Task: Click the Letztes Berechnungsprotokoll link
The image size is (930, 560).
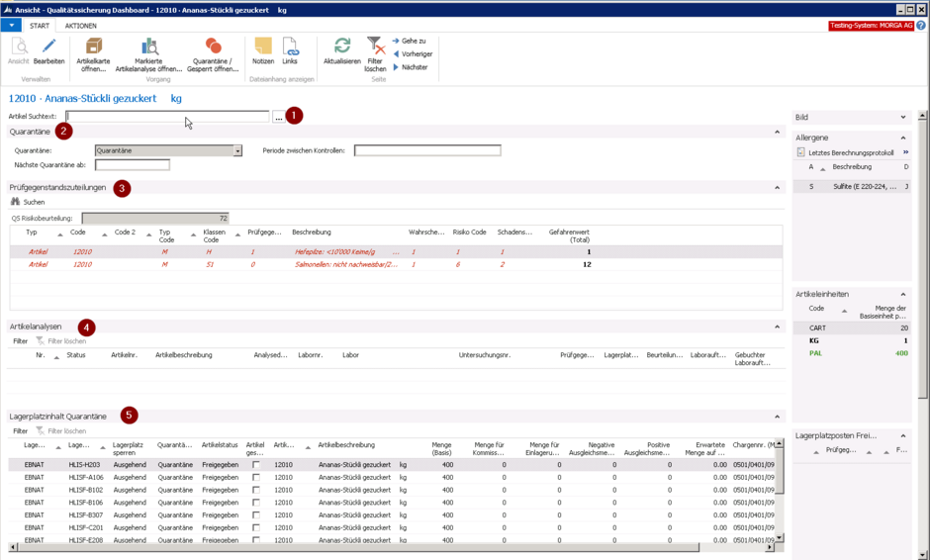Action: [851, 152]
